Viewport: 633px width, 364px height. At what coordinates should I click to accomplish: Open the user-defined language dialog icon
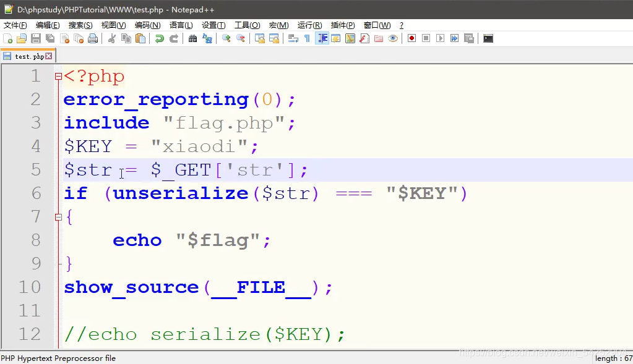tap(336, 38)
